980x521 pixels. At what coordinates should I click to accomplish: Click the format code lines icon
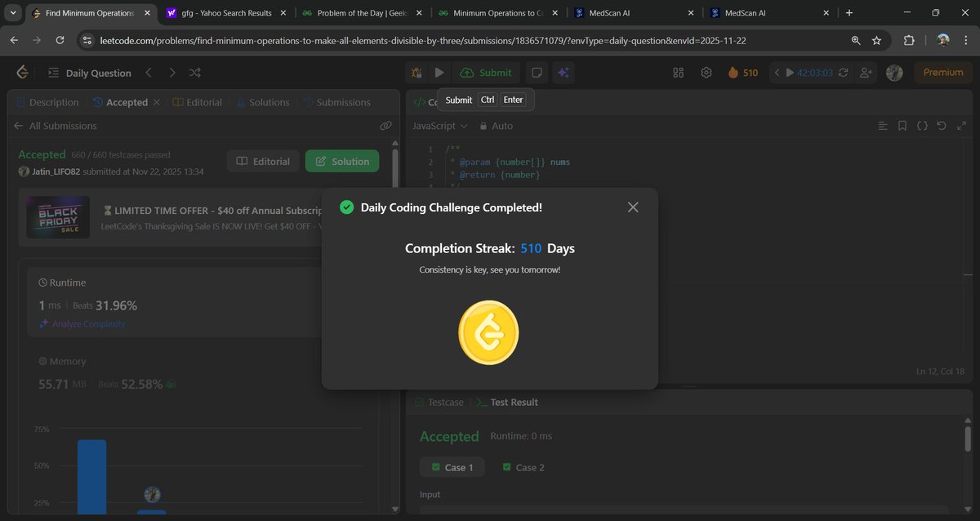coord(882,125)
